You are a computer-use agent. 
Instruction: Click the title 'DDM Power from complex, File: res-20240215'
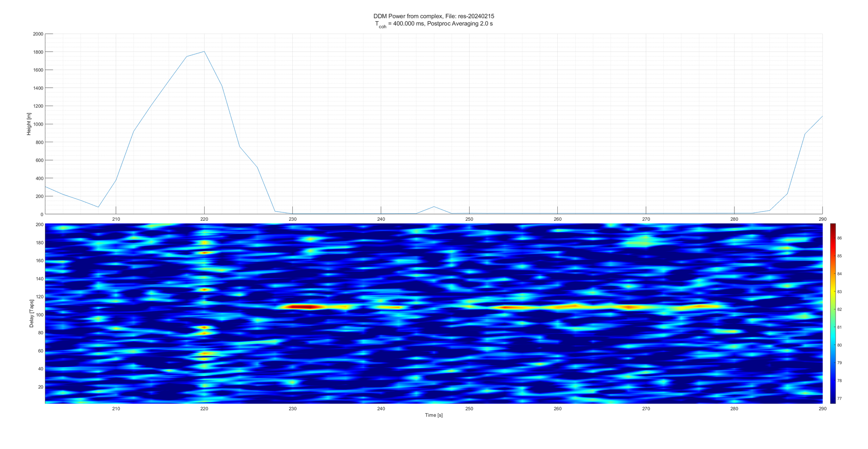434,16
